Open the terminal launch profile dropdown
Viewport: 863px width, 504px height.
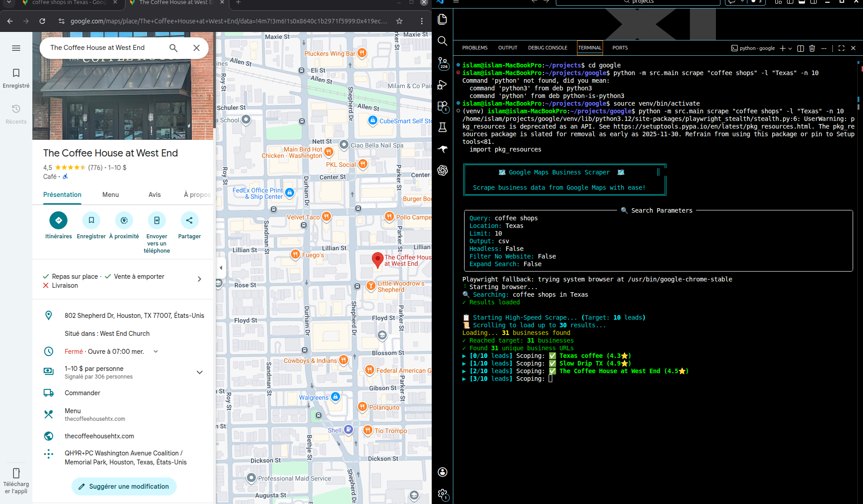point(790,48)
